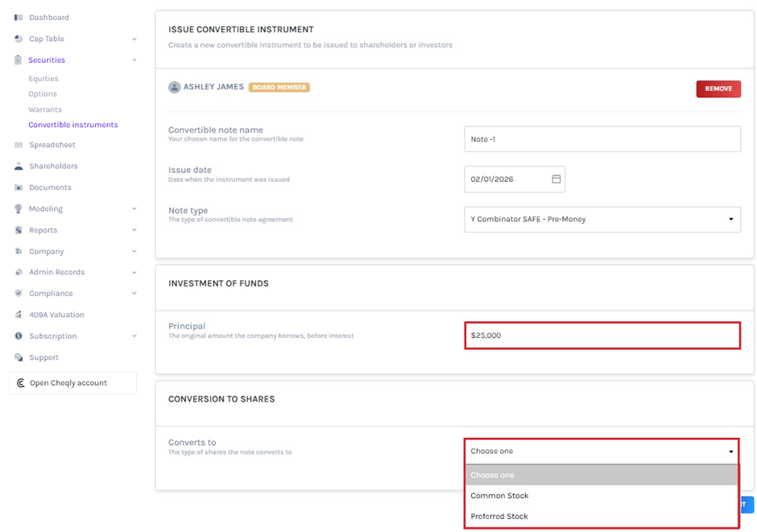Click the Dashboard icon in sidebar
This screenshot has width=757, height=532.
click(x=19, y=18)
